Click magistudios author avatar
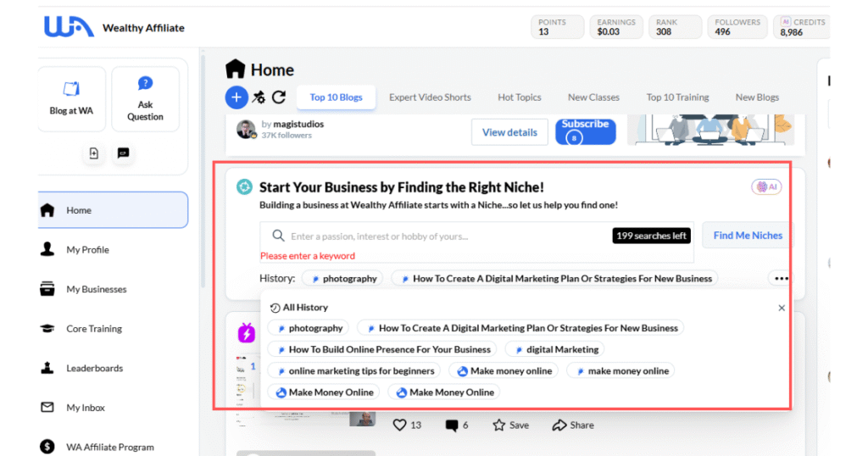 [246, 130]
